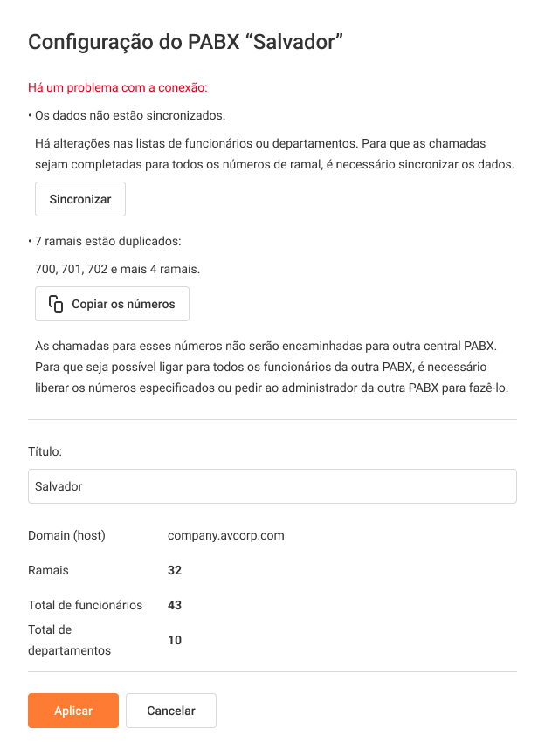Click the copy icon beside Copiar os números
Viewport: 545px width, 756px height.
pos(56,304)
